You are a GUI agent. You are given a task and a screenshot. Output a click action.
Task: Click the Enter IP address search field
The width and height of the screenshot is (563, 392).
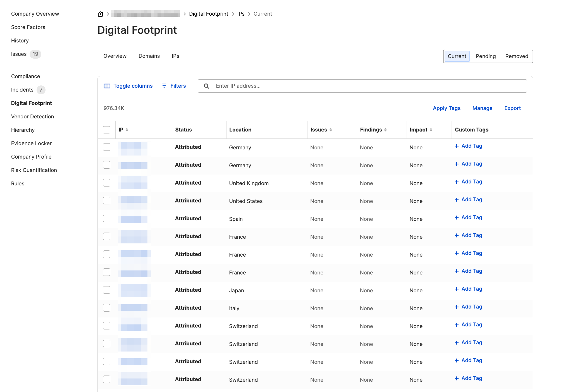(307, 86)
